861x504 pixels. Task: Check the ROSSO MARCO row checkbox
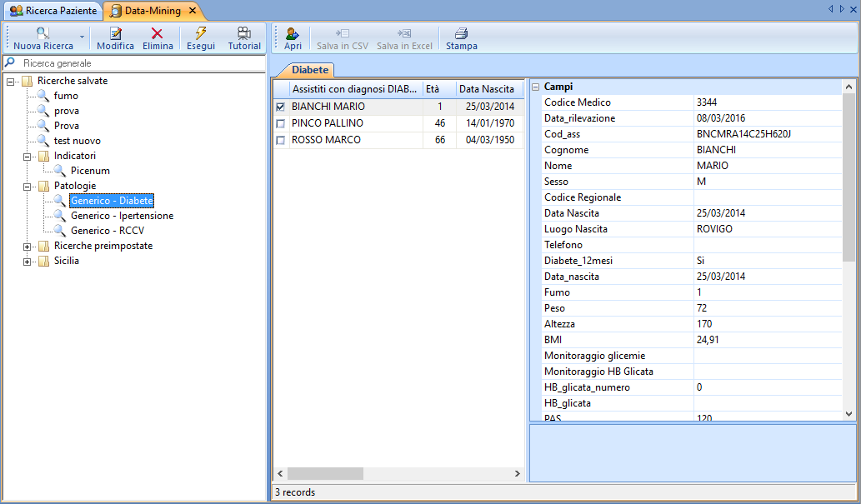[x=281, y=140]
